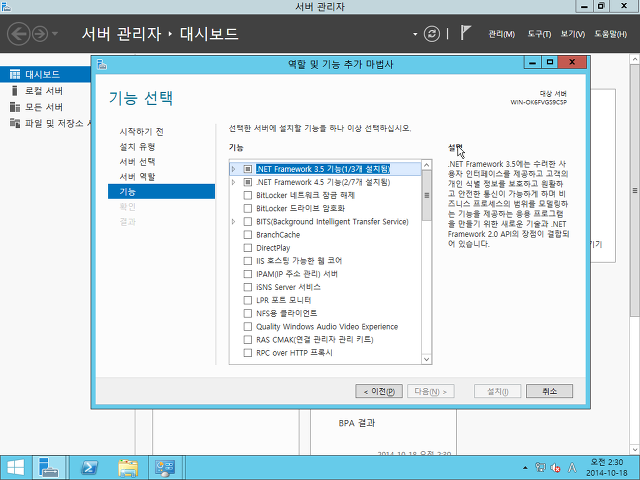The image size is (640, 480).
Task: Click Server Manager icon on taskbar
Action: 49,468
